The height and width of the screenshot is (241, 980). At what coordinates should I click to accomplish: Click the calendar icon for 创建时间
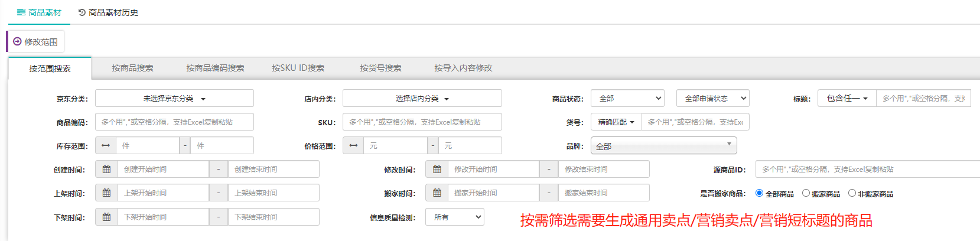click(x=106, y=170)
